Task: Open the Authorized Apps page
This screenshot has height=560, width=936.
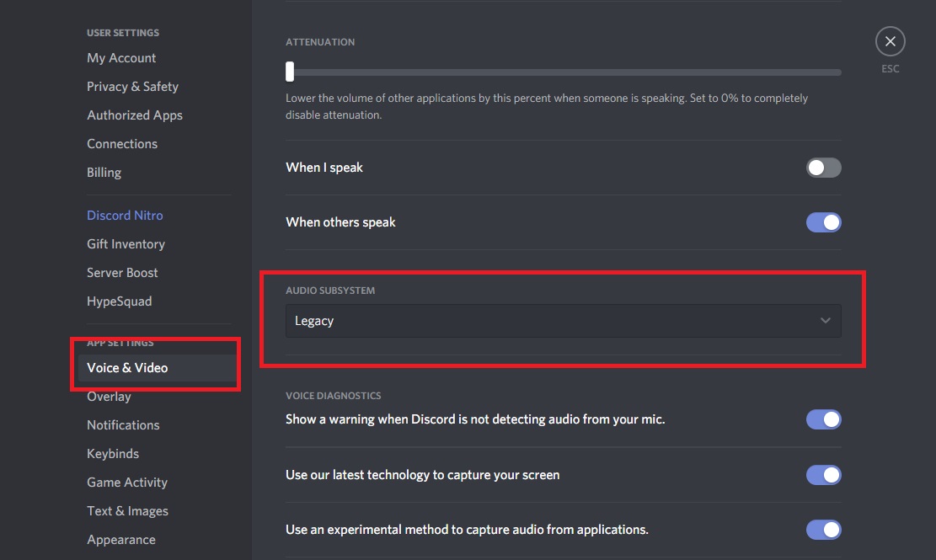Action: pos(134,115)
